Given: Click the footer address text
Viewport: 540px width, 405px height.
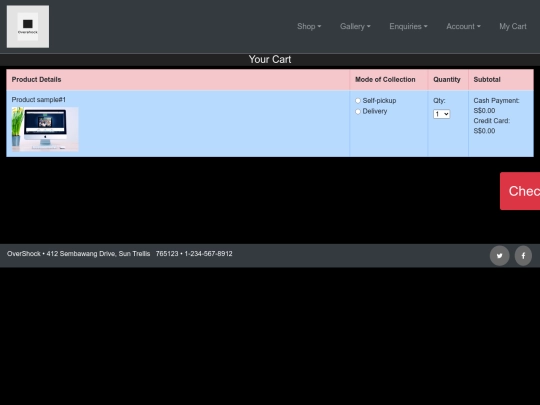Looking at the screenshot, I should click(120, 254).
